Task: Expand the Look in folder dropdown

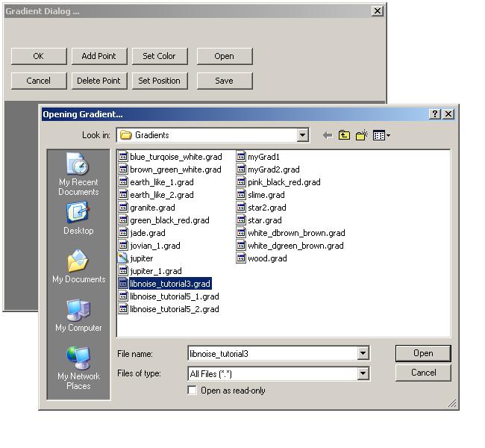Action: pos(302,135)
